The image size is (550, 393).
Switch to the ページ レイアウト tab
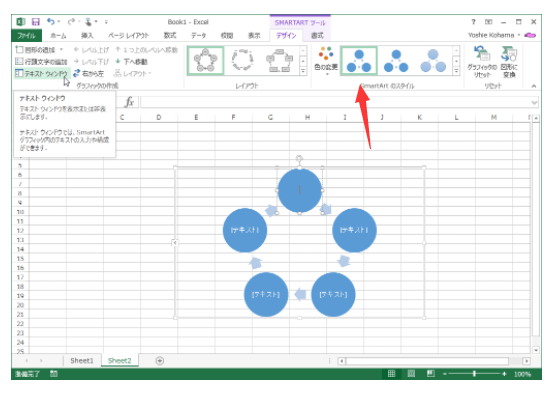coord(128,35)
